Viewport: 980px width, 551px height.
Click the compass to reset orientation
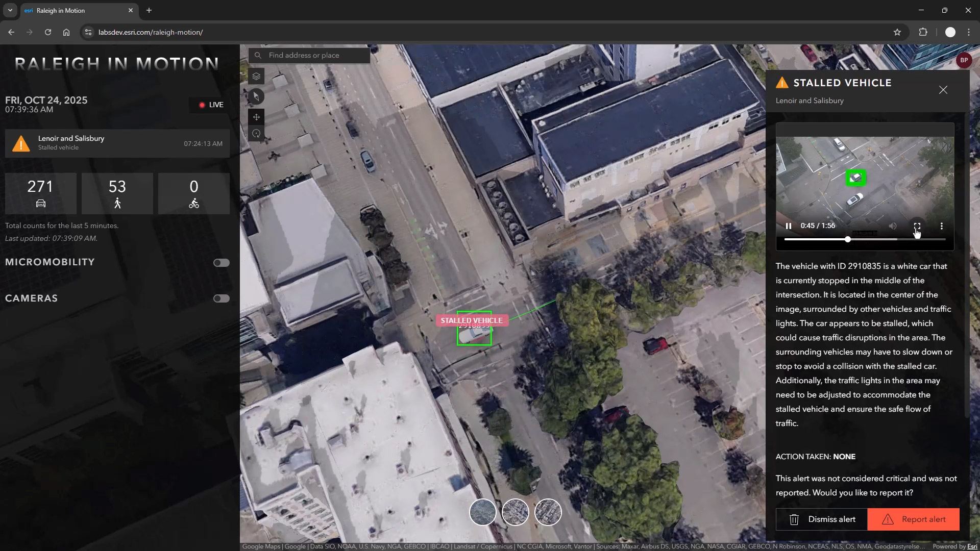(x=256, y=96)
